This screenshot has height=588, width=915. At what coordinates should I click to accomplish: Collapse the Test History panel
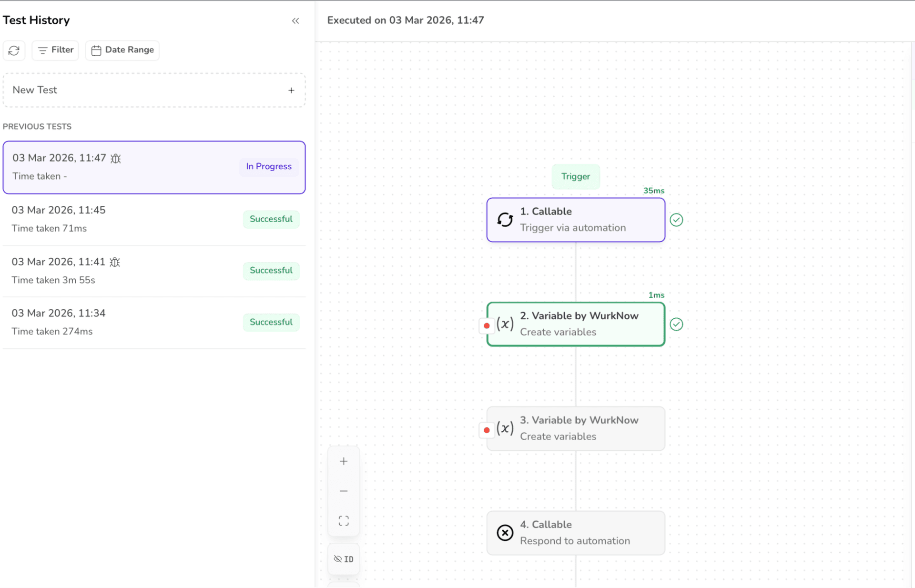point(295,20)
